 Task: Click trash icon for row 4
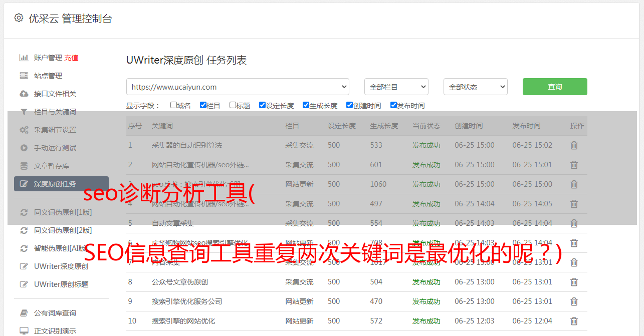point(574,204)
